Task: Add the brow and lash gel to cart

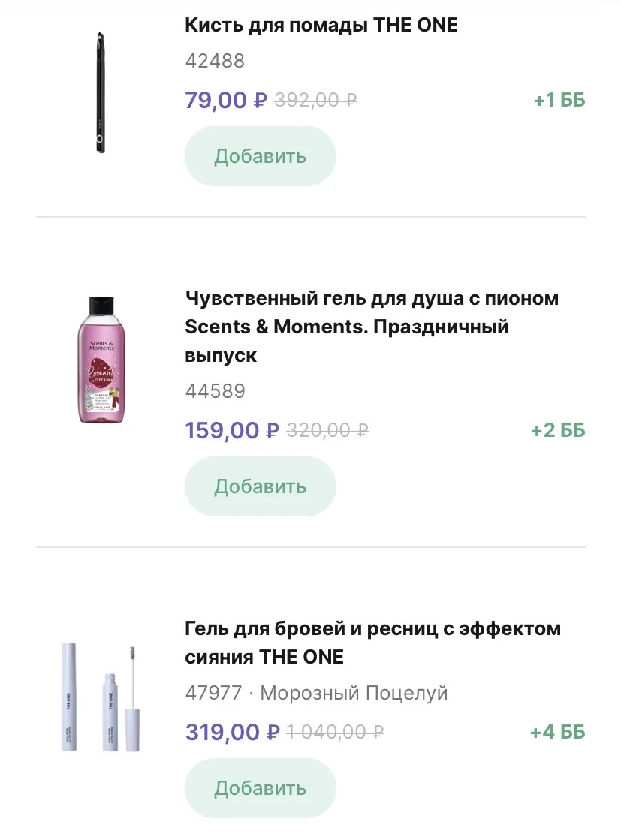Action: [260, 788]
